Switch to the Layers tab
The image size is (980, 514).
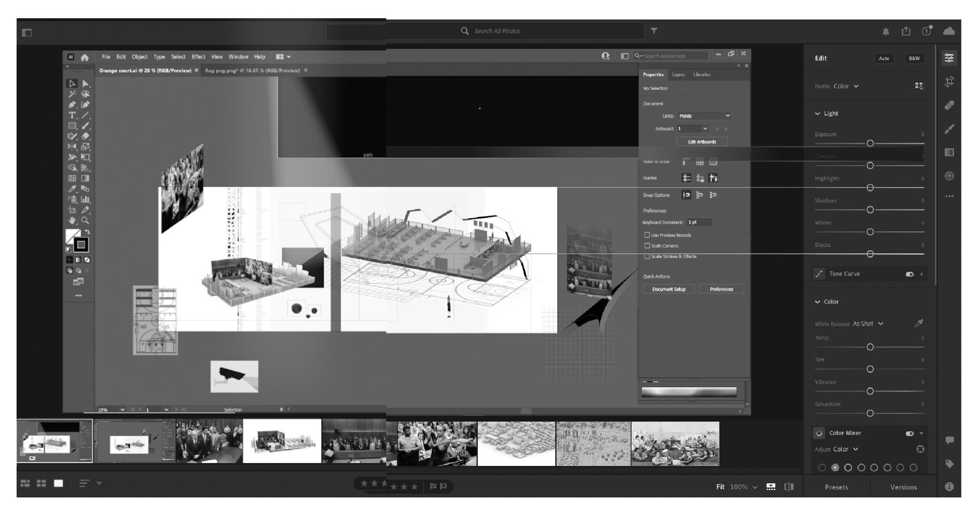(x=678, y=75)
